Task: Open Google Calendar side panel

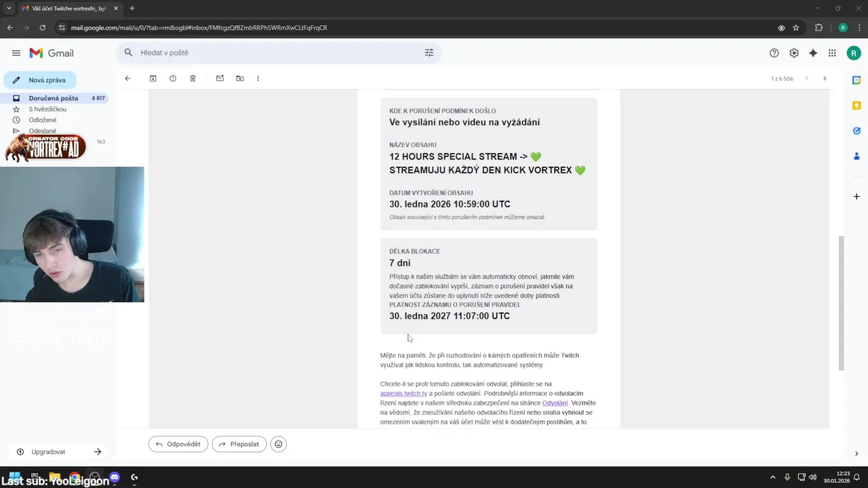Action: [x=856, y=80]
